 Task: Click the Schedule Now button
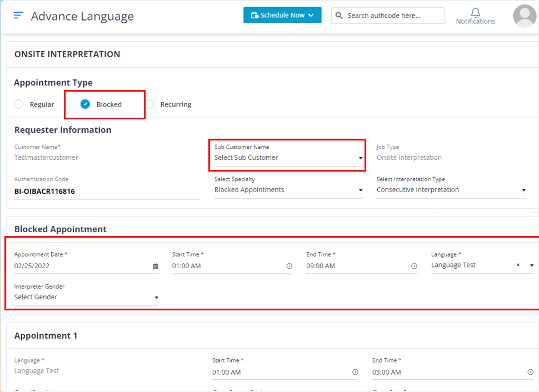pos(282,16)
